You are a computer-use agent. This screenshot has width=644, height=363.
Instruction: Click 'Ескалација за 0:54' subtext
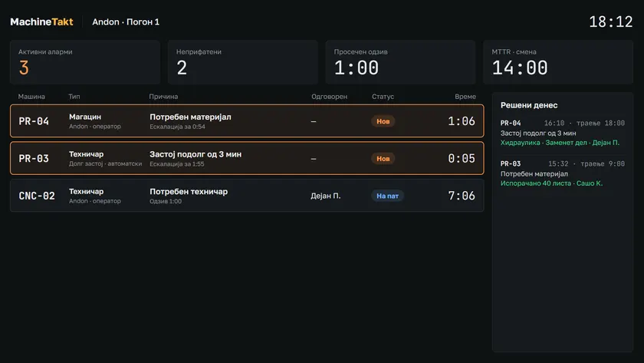pyautogui.click(x=177, y=127)
